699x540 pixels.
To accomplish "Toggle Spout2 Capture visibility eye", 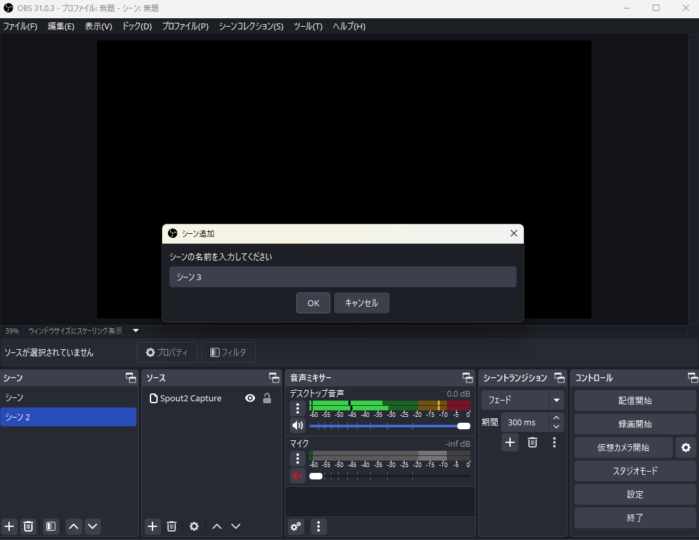I will (250, 398).
